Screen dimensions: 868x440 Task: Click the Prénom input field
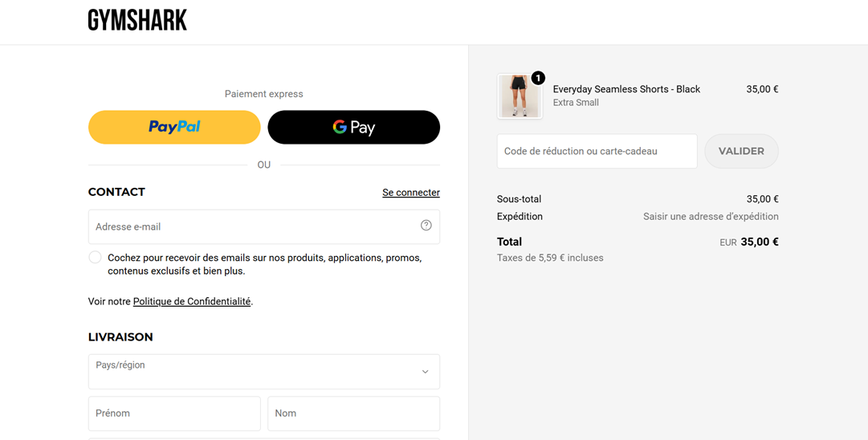(174, 414)
